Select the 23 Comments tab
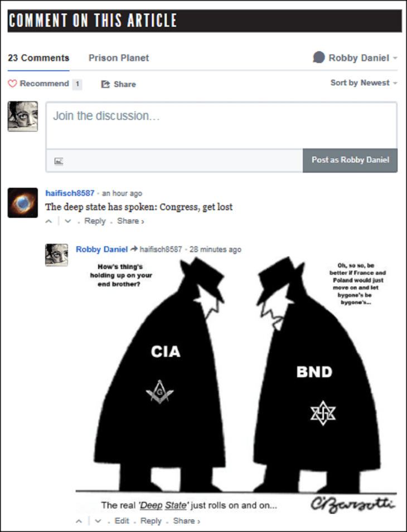Screen dimensions: 407x532 (x=38, y=58)
